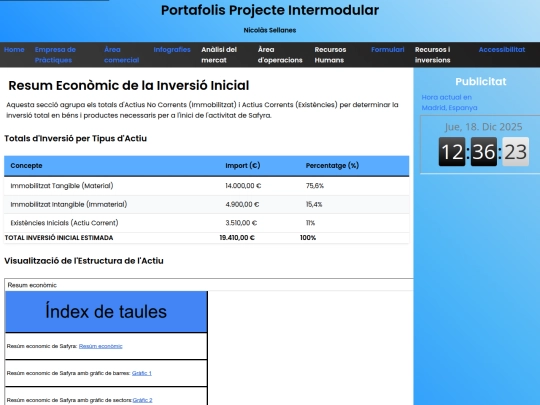Click the clock widget seconds digit '23'
The width and height of the screenshot is (540, 405).
point(516,152)
